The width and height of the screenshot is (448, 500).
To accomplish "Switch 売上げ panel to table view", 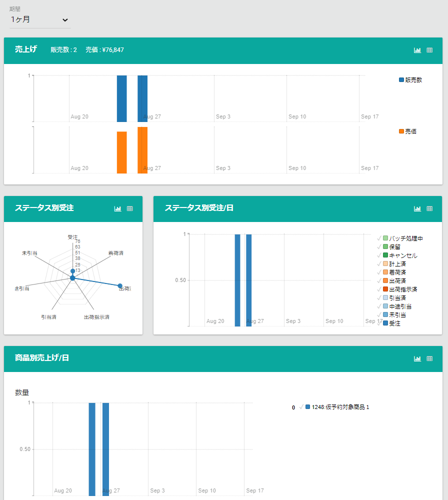I will pyautogui.click(x=429, y=50).
